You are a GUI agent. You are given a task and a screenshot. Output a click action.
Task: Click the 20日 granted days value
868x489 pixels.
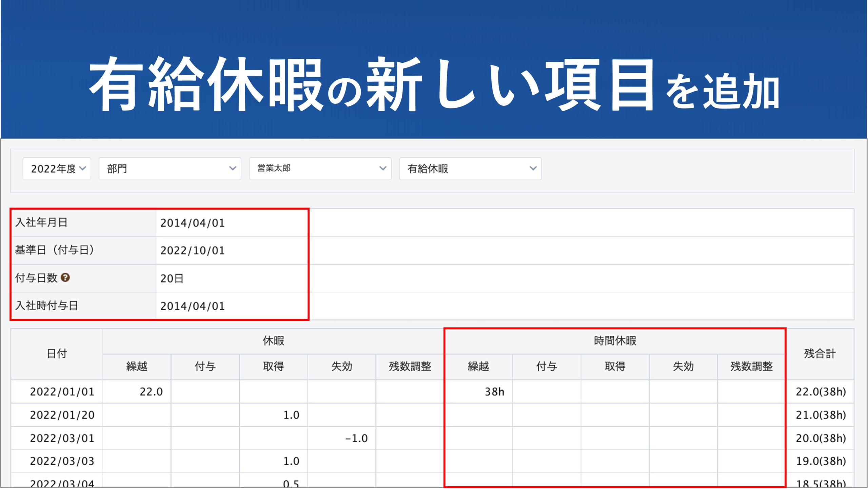click(x=172, y=278)
